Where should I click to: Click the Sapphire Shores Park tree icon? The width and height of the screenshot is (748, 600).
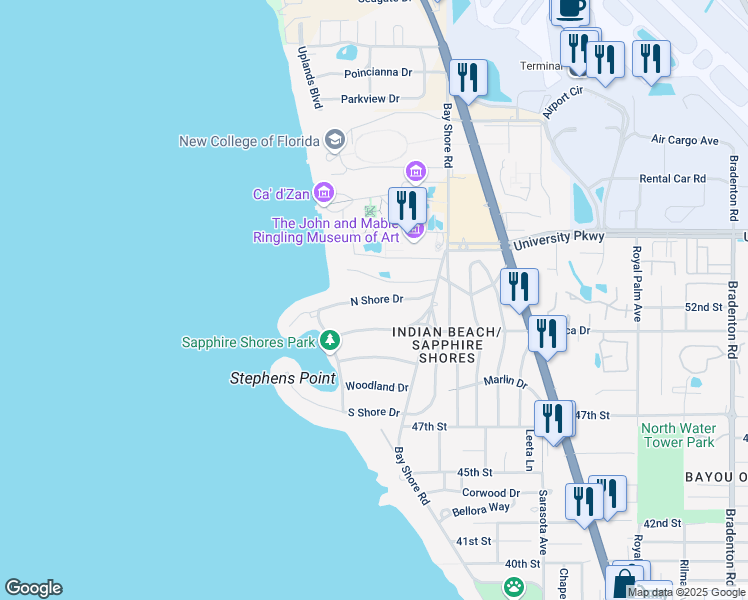330,342
